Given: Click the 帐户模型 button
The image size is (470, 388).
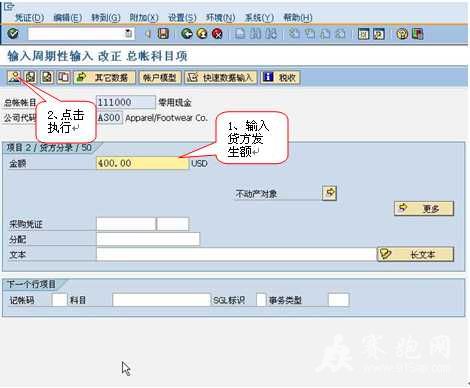Looking at the screenshot, I should coord(160,77).
